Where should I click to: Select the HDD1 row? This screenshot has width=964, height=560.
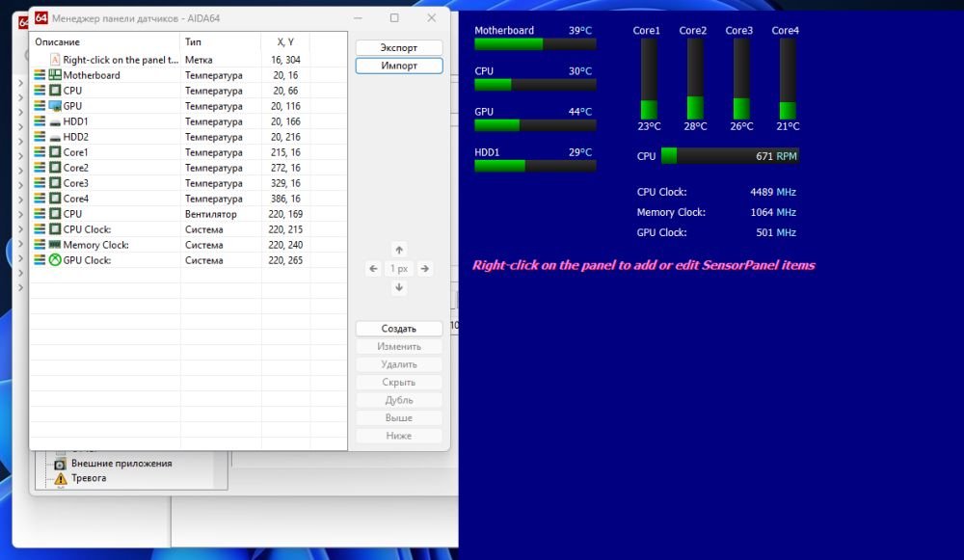click(x=188, y=121)
